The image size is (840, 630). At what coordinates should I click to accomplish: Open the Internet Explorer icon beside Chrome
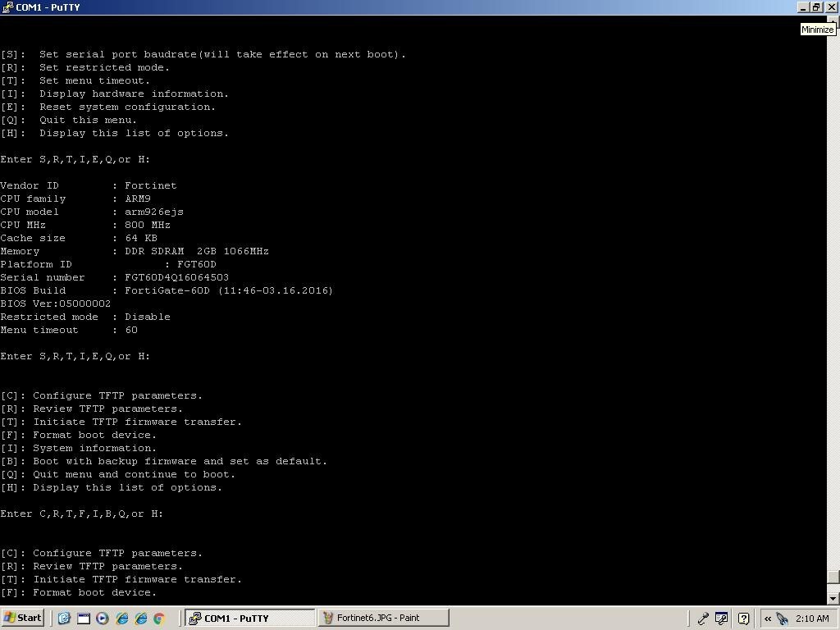141,619
